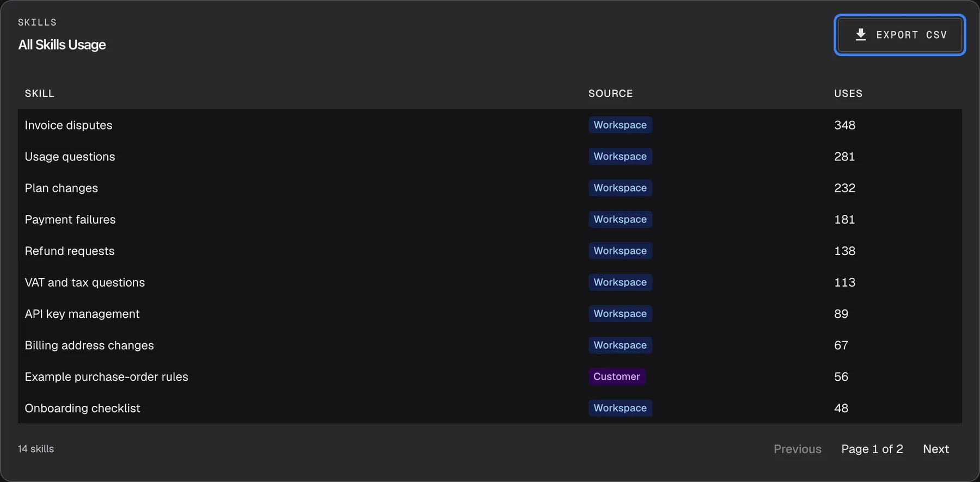This screenshot has height=482, width=980.
Task: Click the 232 uses value
Action: (844, 188)
